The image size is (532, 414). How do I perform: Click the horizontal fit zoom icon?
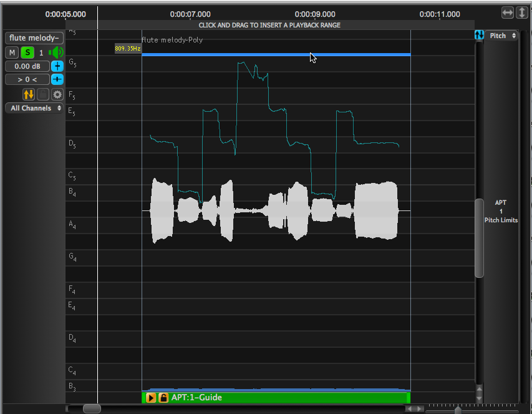click(x=508, y=12)
